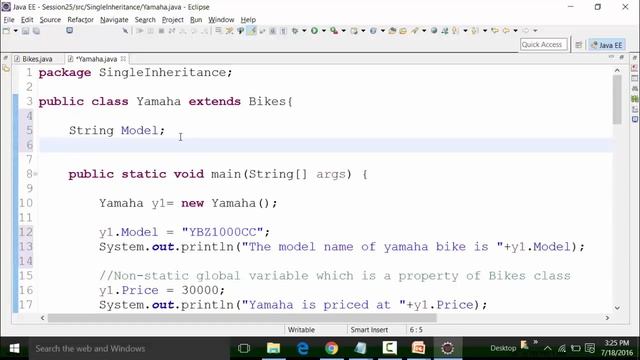640x360 pixels.
Task: Click the horizontal scrollbar thumb
Action: point(242,318)
